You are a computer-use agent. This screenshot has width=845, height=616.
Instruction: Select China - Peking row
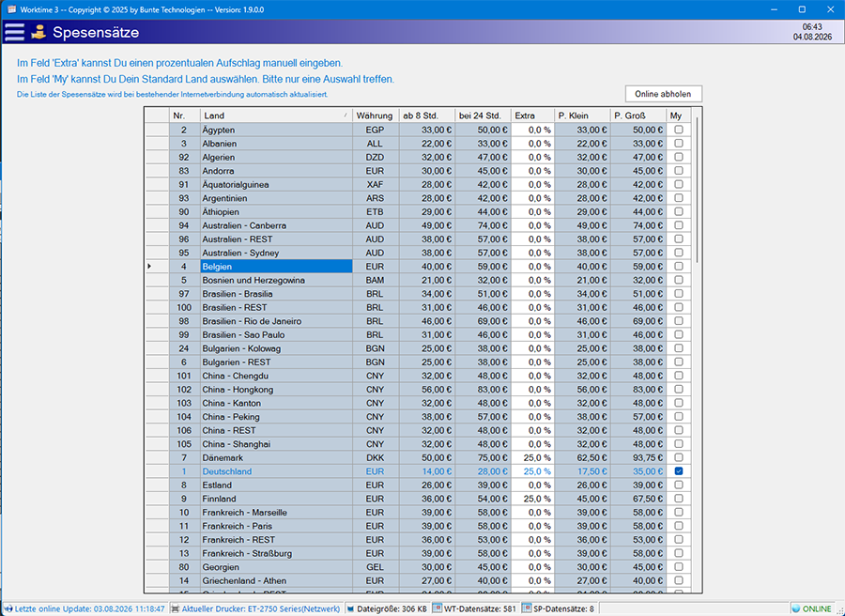coord(418,417)
